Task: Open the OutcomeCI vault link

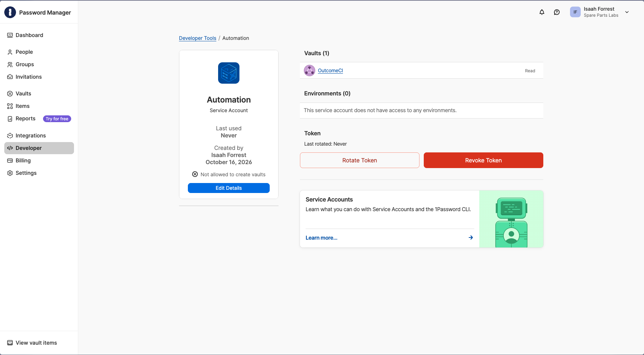Action: click(x=331, y=71)
